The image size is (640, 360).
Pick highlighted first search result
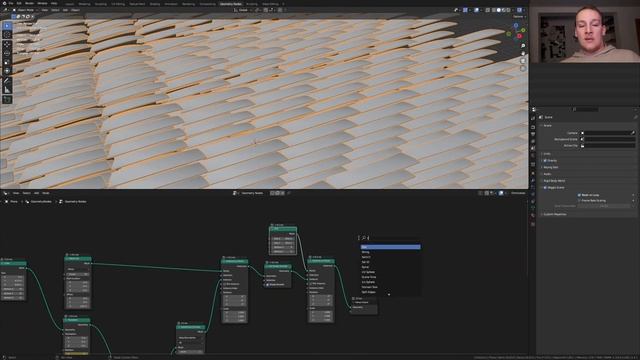pos(390,247)
